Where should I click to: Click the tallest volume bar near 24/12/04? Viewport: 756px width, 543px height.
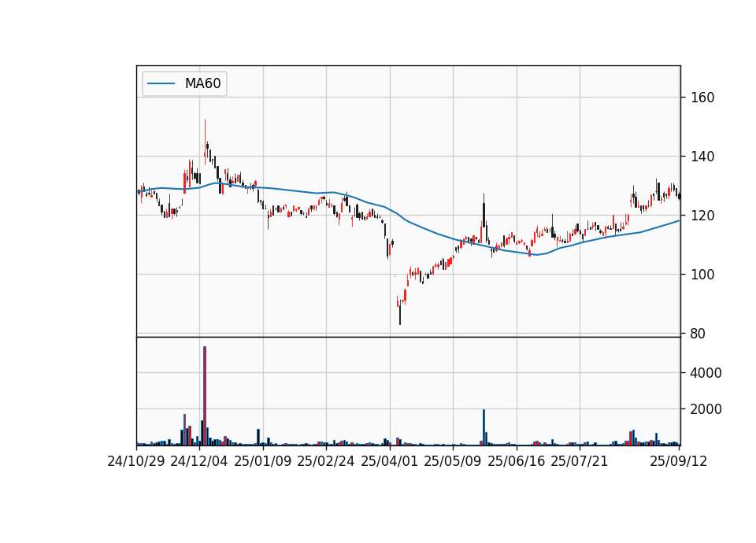[205, 396]
